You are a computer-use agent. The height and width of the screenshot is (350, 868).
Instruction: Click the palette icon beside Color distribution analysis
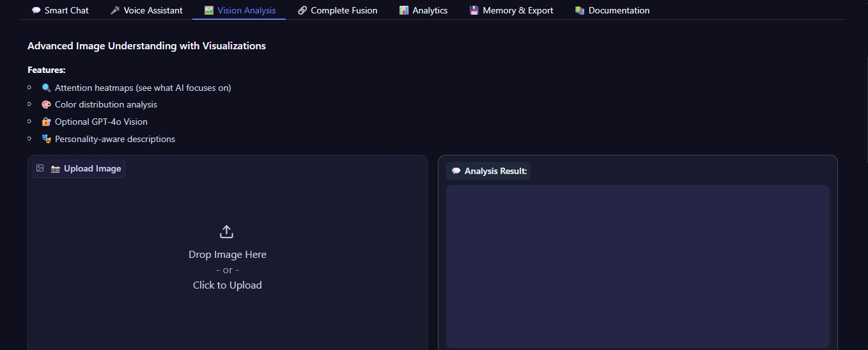[46, 104]
